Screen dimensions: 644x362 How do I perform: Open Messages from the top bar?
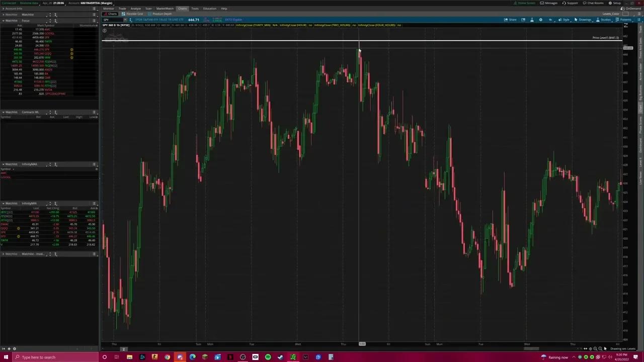point(549,3)
